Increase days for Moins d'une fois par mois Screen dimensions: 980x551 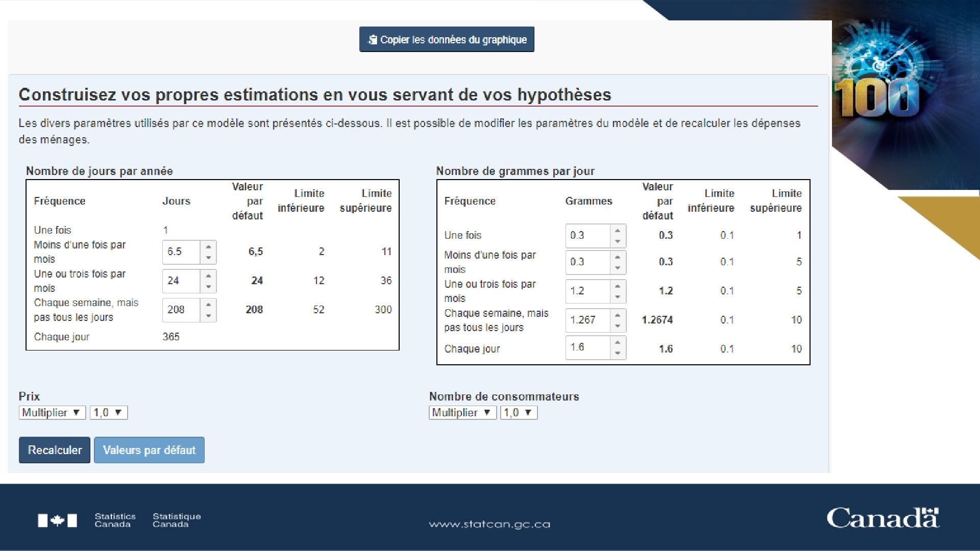pyautogui.click(x=208, y=246)
